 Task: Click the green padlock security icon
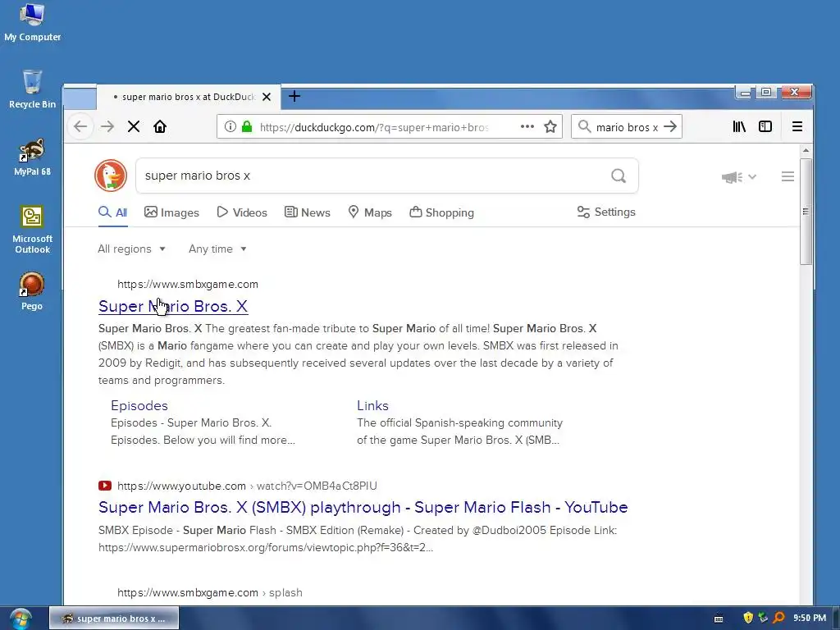click(246, 126)
